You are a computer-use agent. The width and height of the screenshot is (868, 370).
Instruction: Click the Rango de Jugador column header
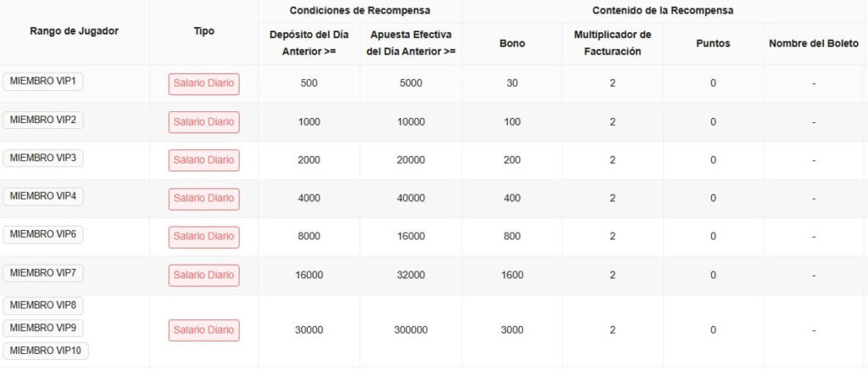[75, 31]
